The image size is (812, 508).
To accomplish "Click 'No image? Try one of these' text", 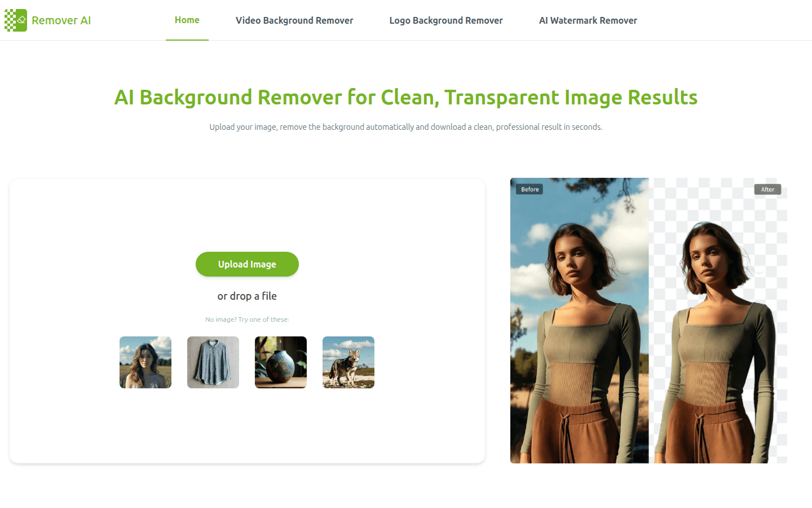I will point(247,319).
